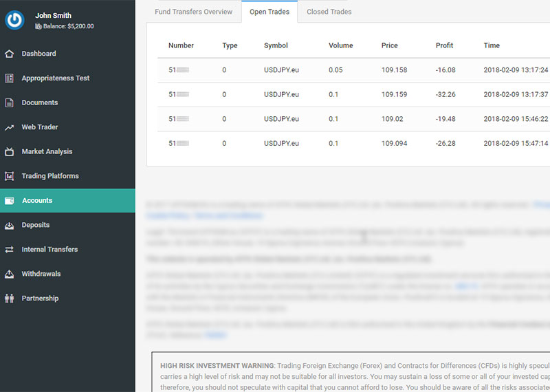Click the Trading Platforms icon
This screenshot has width=550, height=392.
[9, 176]
